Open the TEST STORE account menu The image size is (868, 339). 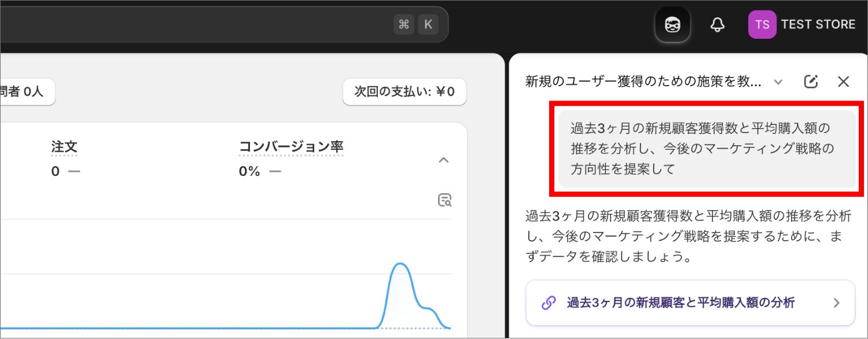pos(801,24)
